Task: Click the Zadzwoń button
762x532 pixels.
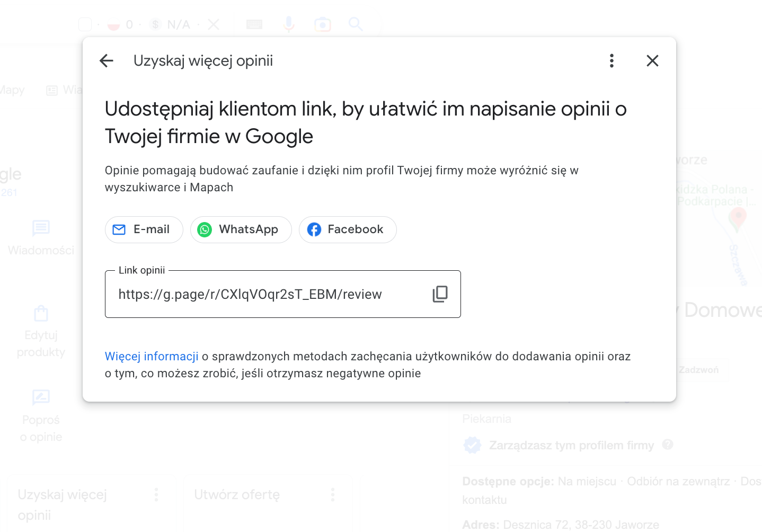Action: (x=698, y=370)
